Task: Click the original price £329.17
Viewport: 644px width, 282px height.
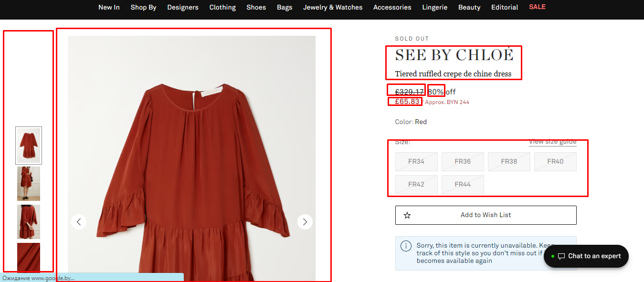Action: click(x=410, y=92)
